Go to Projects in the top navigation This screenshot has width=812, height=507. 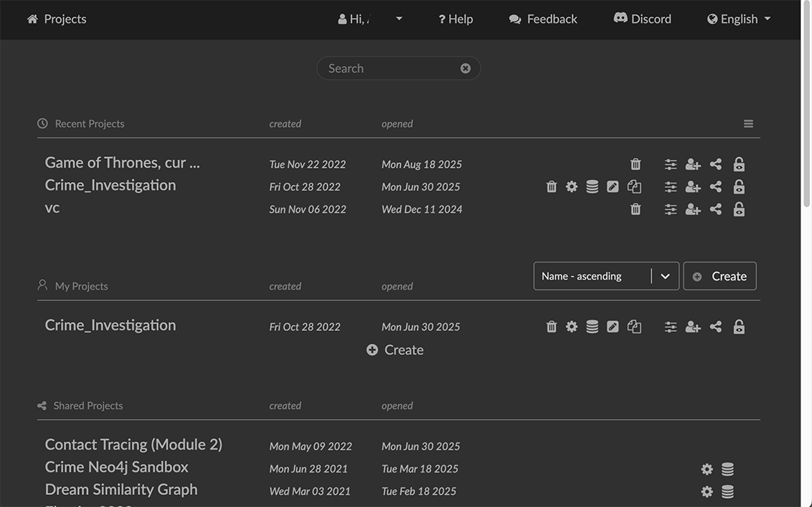(57, 19)
